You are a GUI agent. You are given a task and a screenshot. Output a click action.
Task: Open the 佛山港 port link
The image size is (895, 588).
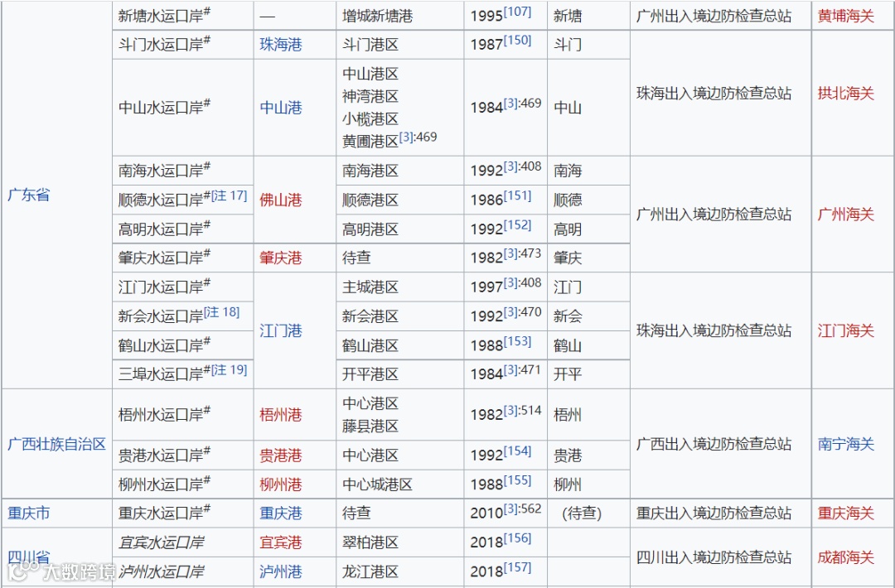pyautogui.click(x=280, y=199)
